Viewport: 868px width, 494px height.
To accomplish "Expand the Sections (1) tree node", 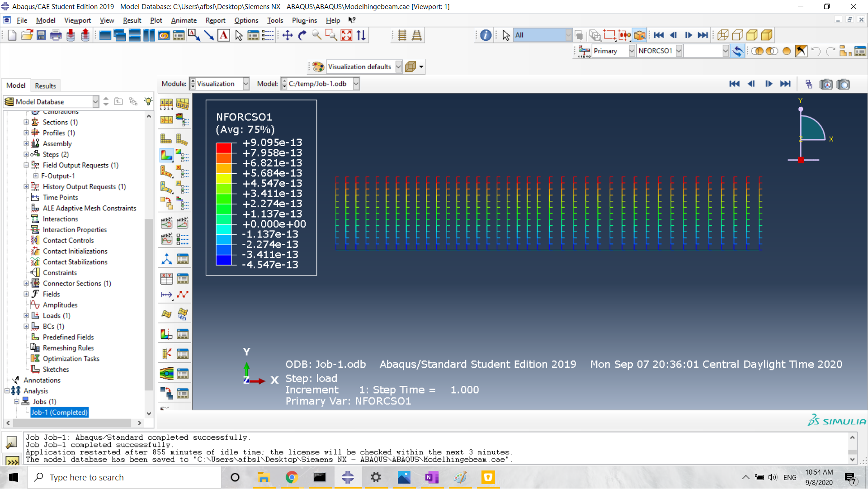I will tap(26, 123).
